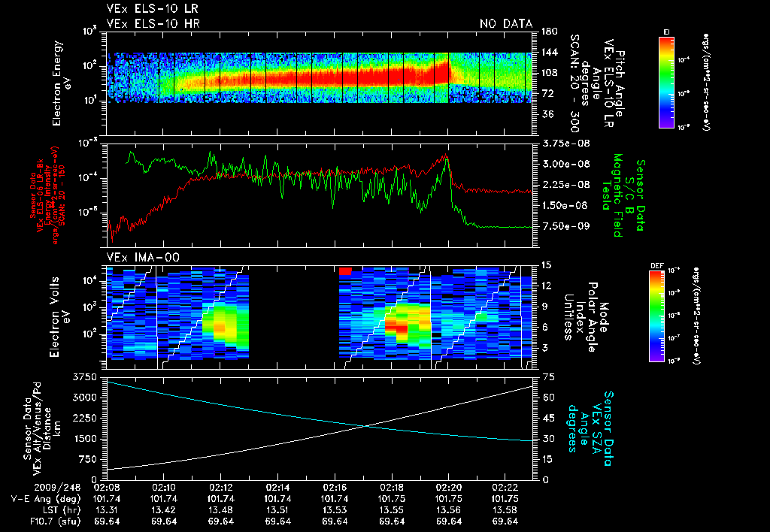The height and width of the screenshot is (532, 770).
Task: Click the DEF color bar legend
Action: pos(657,316)
